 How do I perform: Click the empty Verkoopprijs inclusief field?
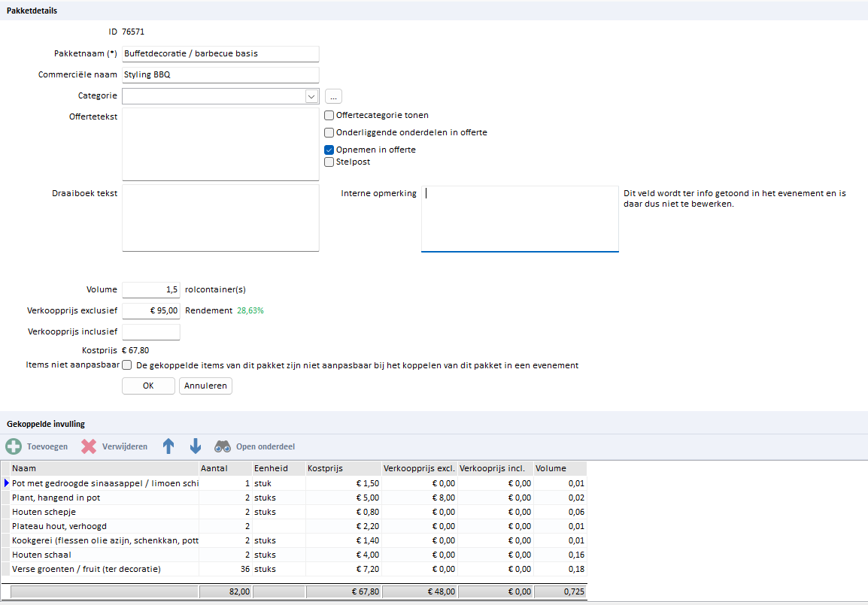tap(151, 331)
